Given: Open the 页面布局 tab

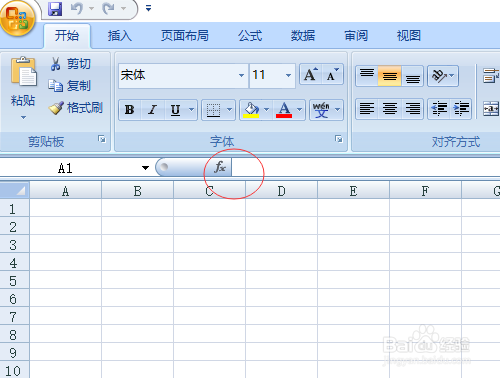Looking at the screenshot, I should [x=185, y=35].
